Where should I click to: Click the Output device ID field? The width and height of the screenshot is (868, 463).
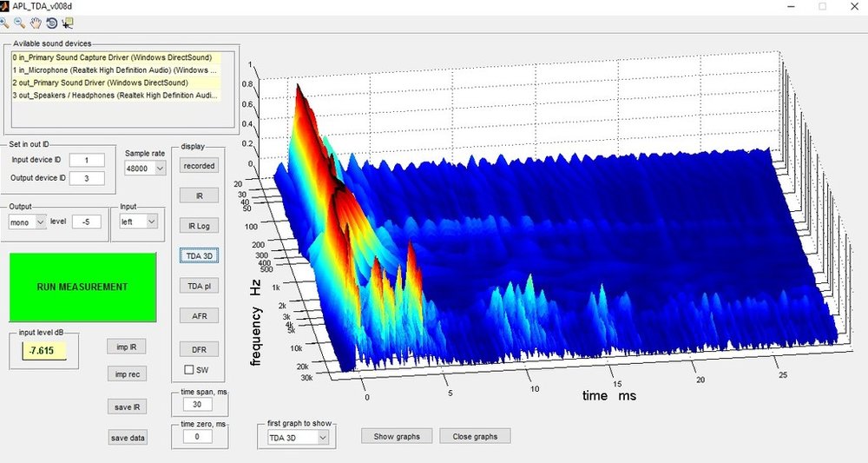coord(87,178)
